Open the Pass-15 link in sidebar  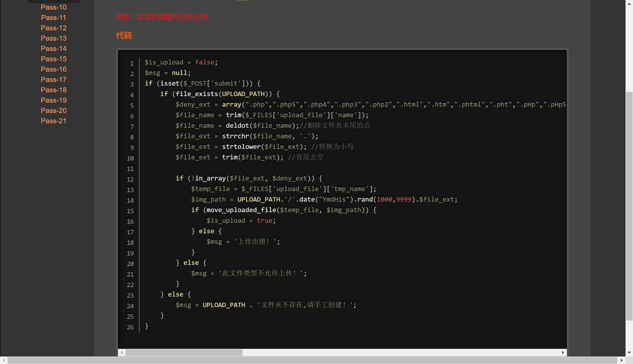pyautogui.click(x=53, y=59)
